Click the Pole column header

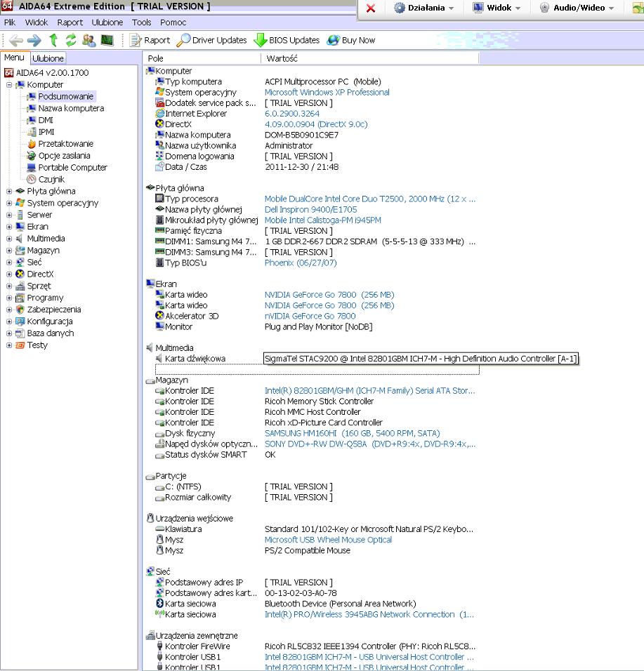click(202, 58)
